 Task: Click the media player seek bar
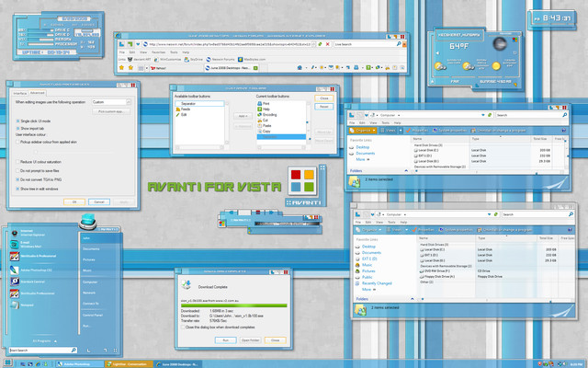(287, 224)
